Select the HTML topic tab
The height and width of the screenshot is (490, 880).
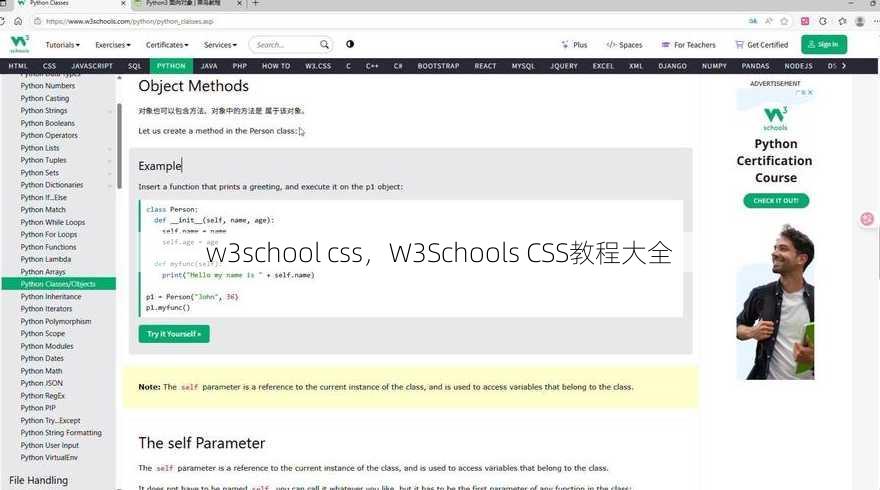tap(18, 66)
